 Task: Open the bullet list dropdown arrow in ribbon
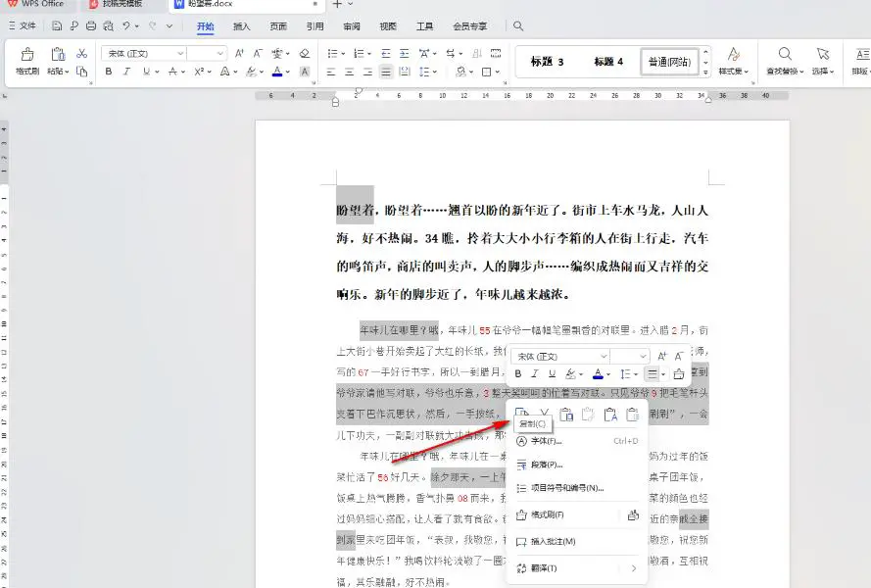click(x=343, y=54)
